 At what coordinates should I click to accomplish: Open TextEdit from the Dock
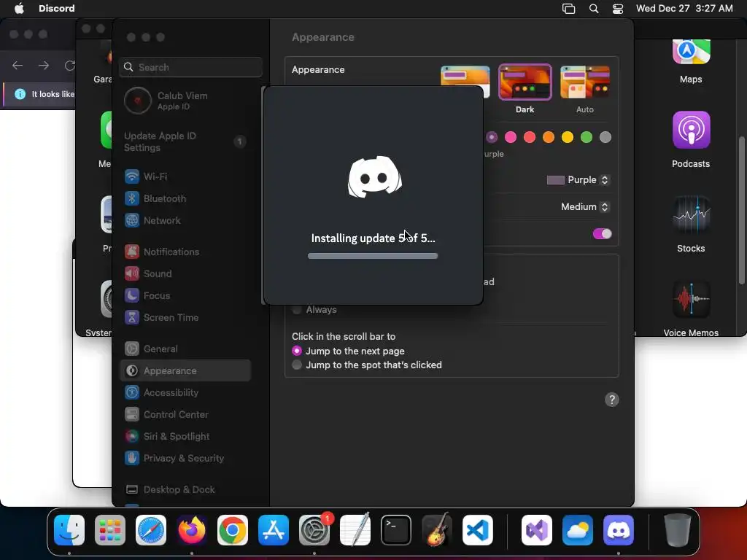[x=355, y=530]
